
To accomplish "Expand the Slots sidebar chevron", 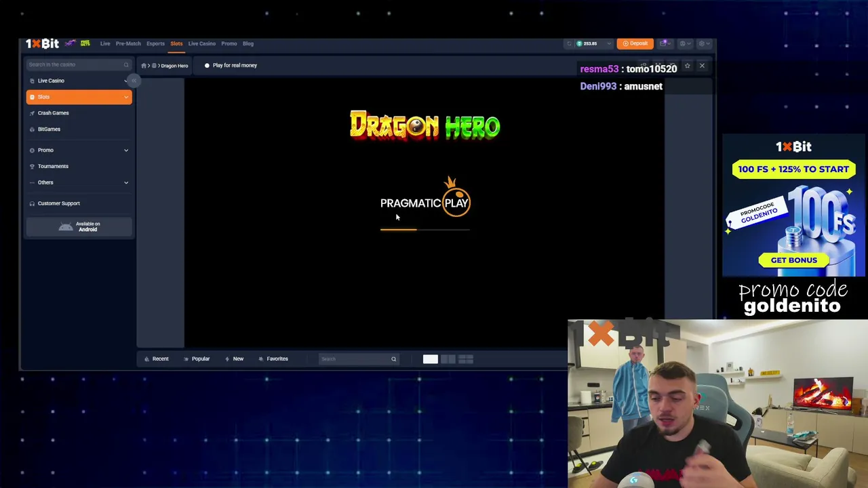I will (x=126, y=97).
